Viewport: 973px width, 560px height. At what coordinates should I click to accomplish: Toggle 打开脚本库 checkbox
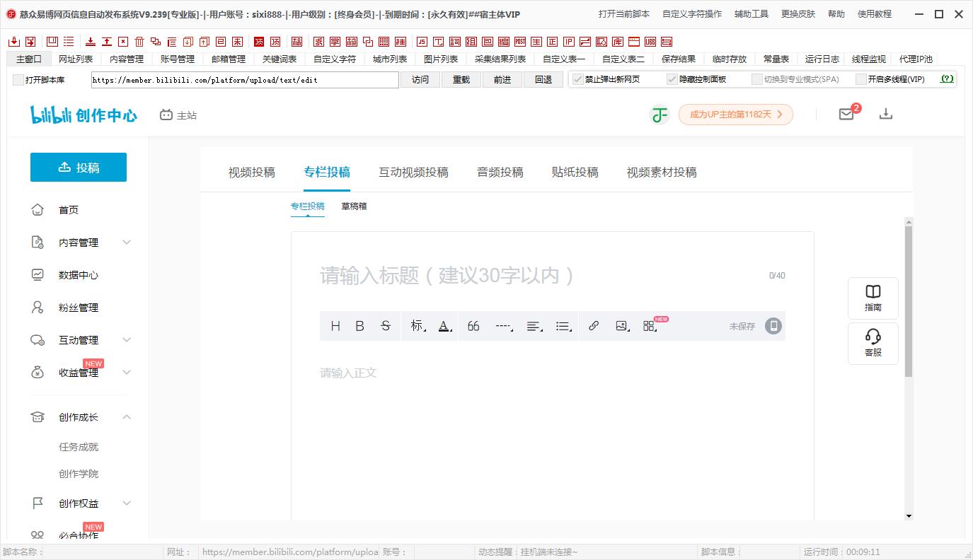[18, 80]
